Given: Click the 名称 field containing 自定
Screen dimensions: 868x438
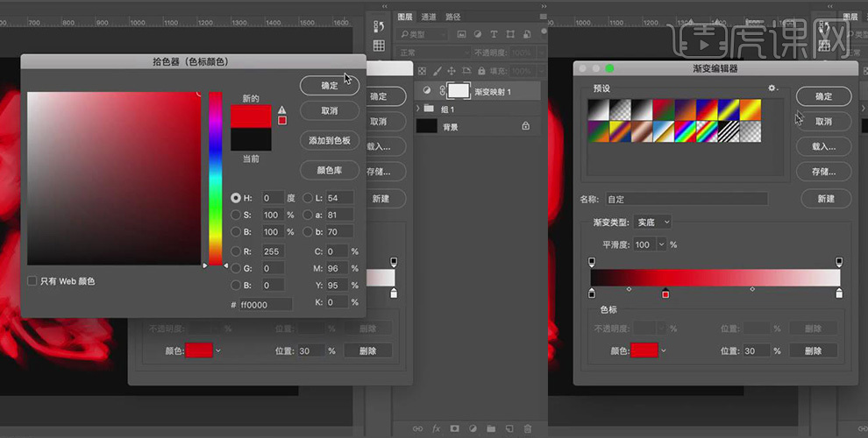Looking at the screenshot, I should tap(687, 199).
